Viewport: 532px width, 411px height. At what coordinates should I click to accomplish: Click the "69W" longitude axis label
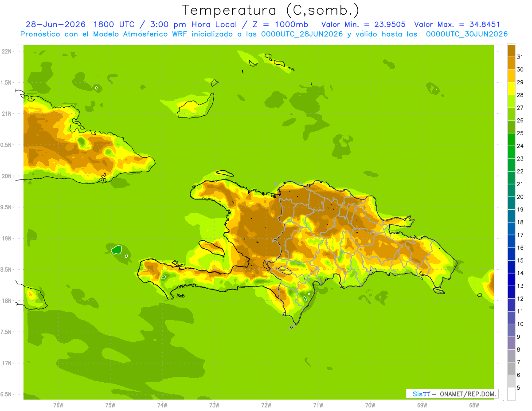coord(422,405)
